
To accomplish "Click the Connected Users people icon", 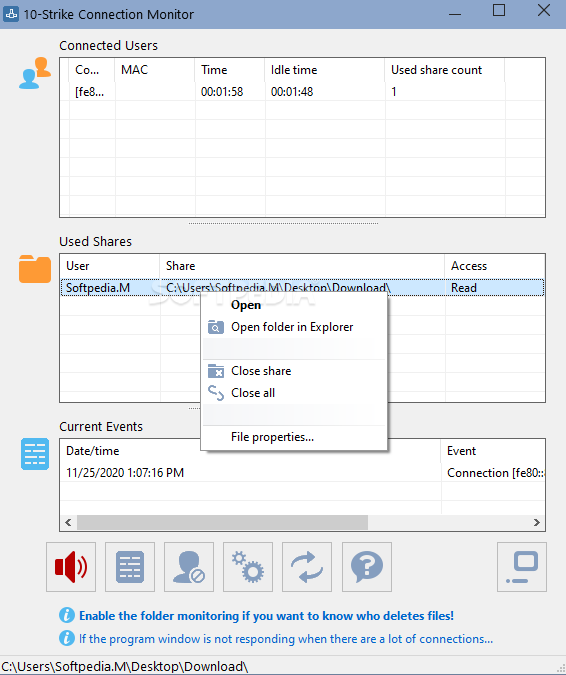I will [35, 73].
